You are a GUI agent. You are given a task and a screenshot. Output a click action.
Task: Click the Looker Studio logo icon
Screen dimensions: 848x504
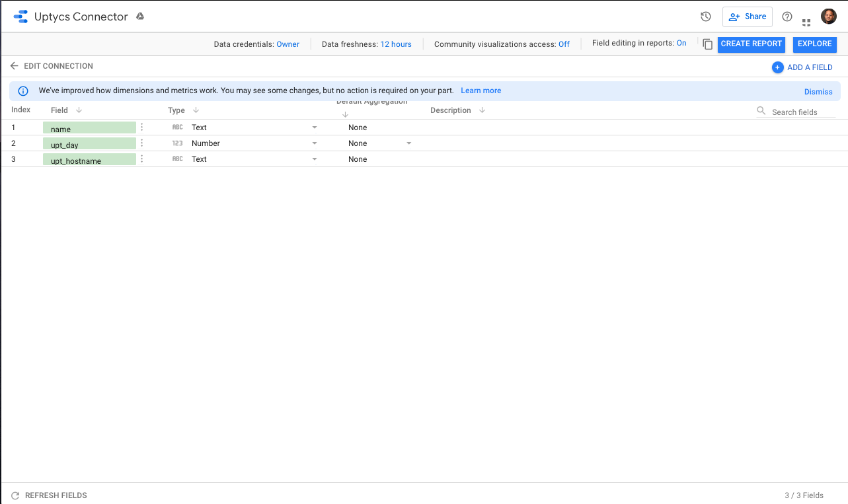tap(20, 17)
